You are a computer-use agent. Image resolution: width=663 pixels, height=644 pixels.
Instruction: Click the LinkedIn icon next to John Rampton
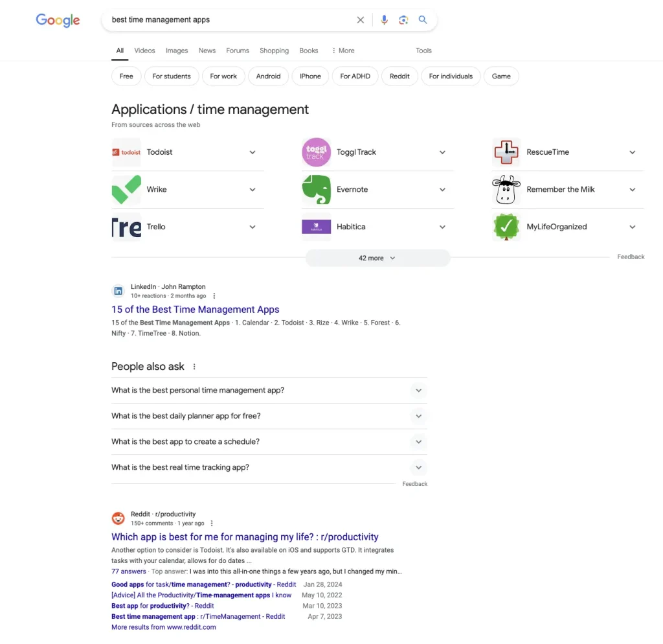118,291
